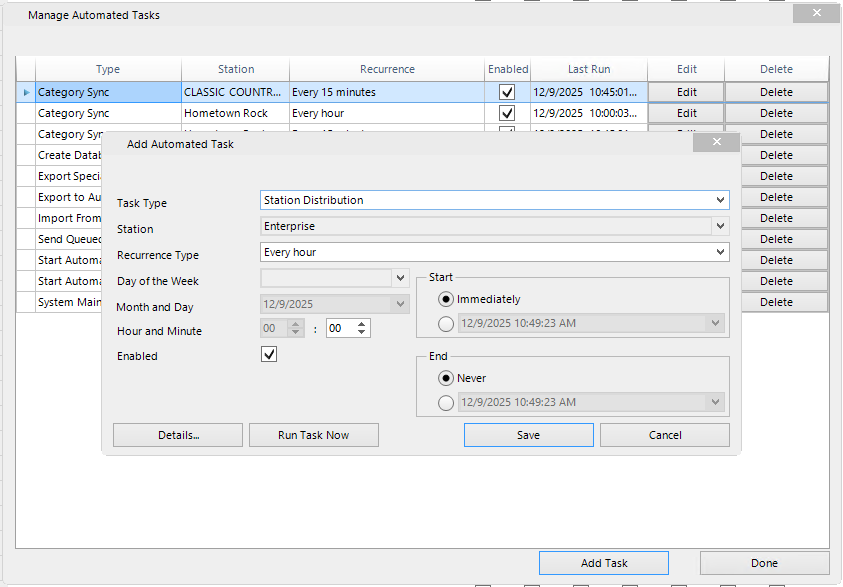Select the Never end radio button

coord(446,378)
